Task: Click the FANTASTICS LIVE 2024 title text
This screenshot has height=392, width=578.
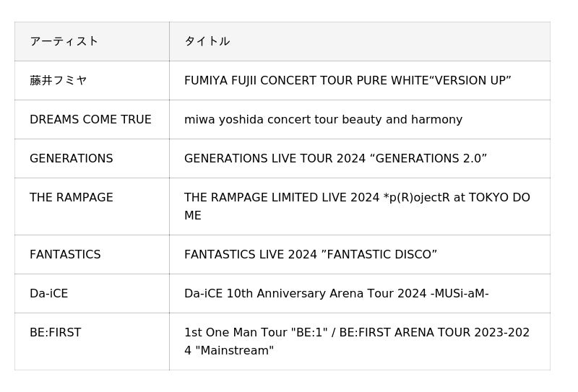Action: point(311,254)
